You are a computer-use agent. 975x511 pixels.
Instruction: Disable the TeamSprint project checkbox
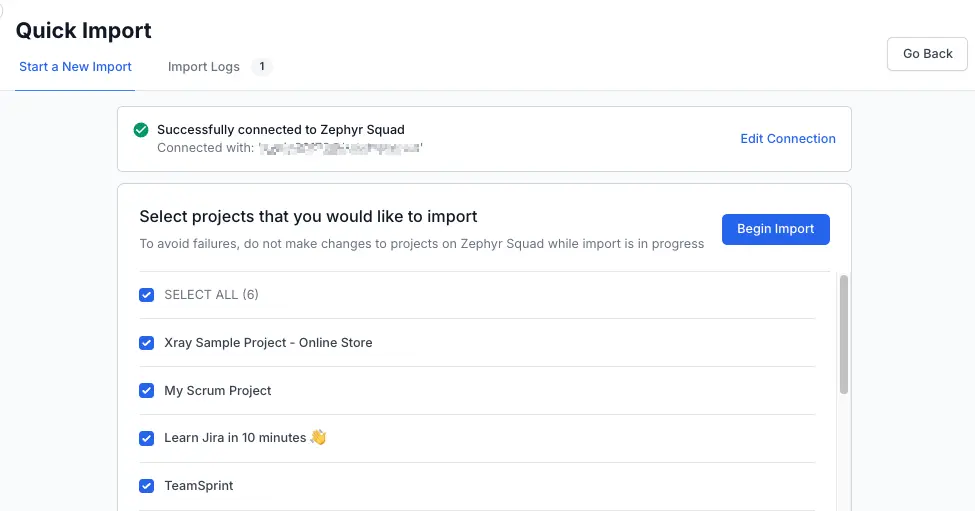[x=147, y=486]
